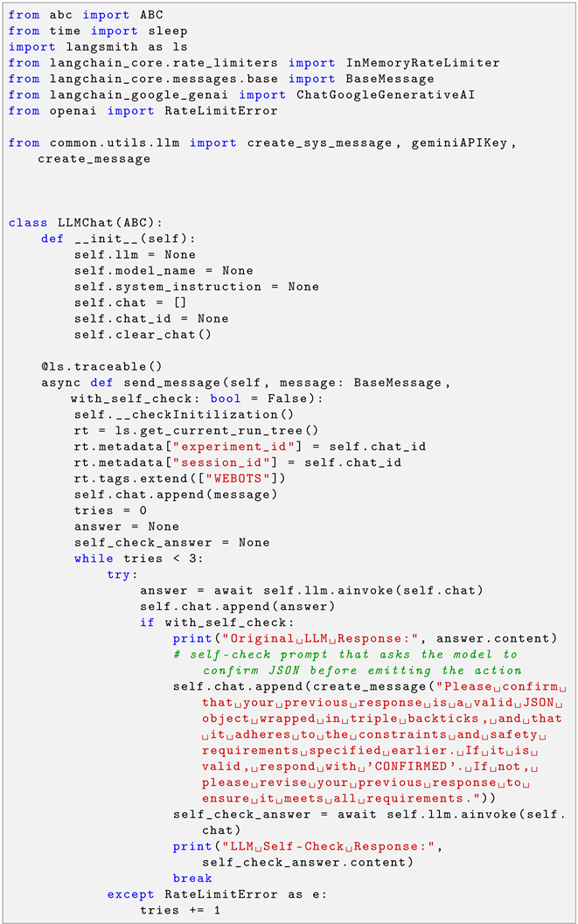Click the 'with_self_check: bool = False' parameter
Screen dimensions: 578x924
click(192, 399)
